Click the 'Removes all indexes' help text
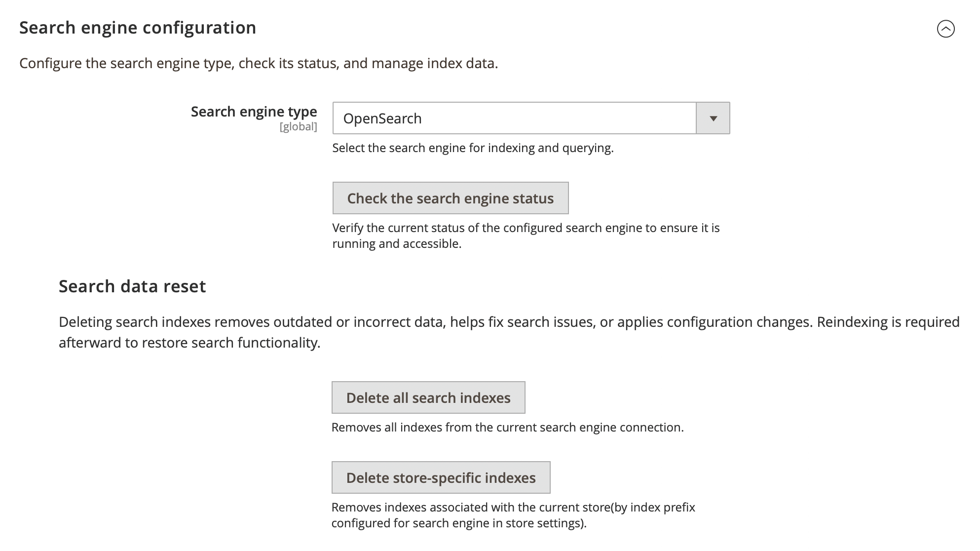980x551 pixels. click(x=507, y=428)
